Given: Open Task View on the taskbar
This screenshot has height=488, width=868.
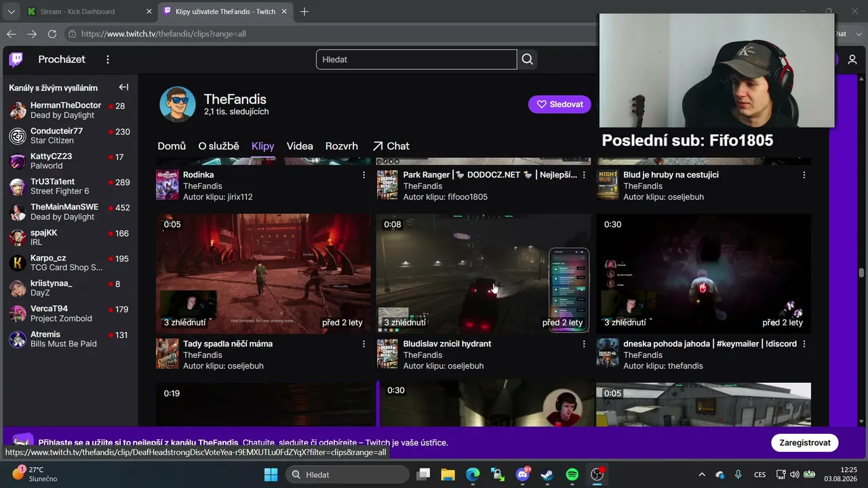Looking at the screenshot, I should (423, 474).
